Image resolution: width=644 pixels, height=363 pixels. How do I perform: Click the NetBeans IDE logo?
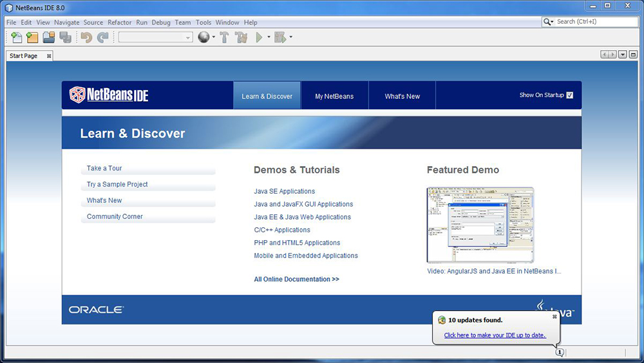pos(109,95)
